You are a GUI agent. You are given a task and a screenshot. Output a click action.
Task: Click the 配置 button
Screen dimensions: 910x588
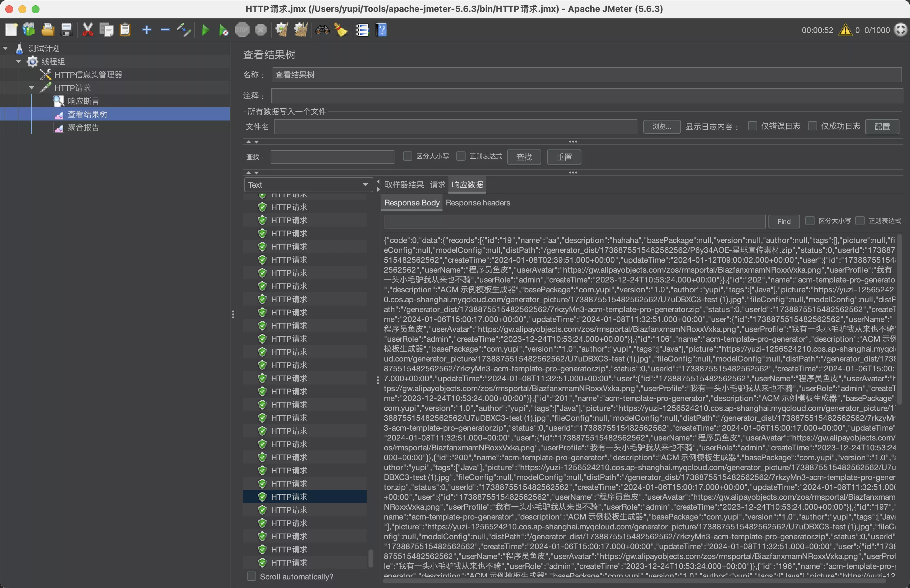point(882,126)
